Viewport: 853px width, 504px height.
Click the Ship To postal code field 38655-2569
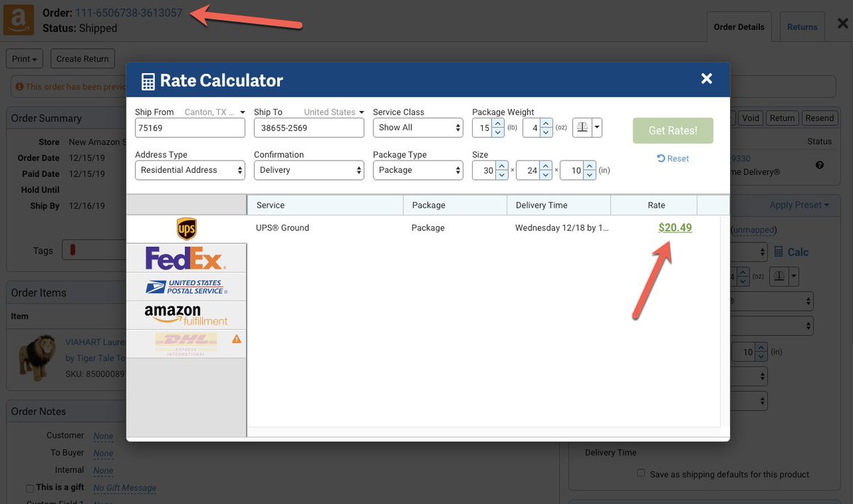click(x=309, y=127)
